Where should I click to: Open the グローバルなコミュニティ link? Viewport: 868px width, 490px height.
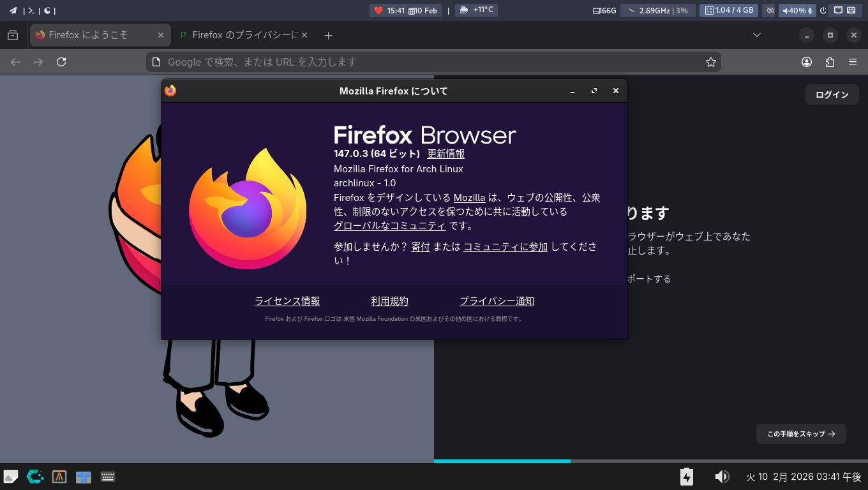pyautogui.click(x=390, y=226)
